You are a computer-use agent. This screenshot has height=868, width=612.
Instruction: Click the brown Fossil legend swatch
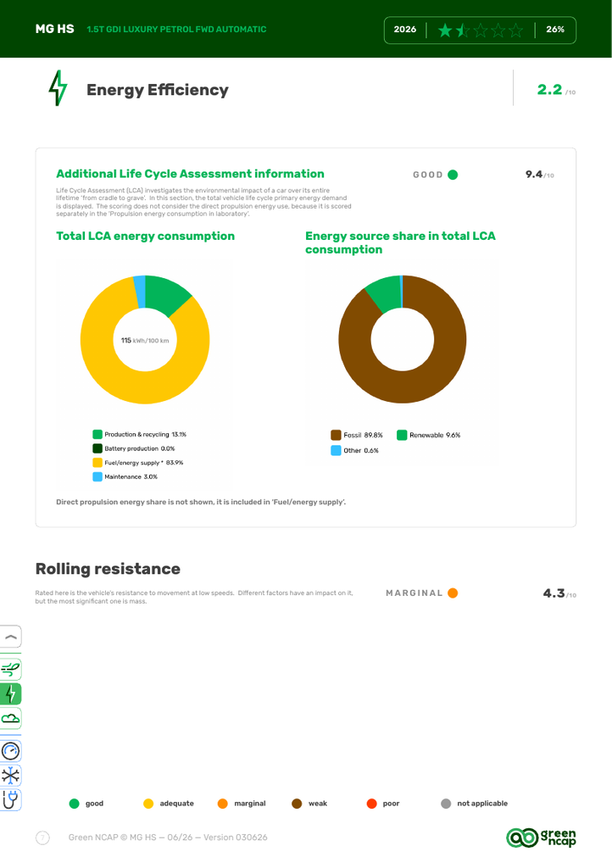pyautogui.click(x=336, y=435)
